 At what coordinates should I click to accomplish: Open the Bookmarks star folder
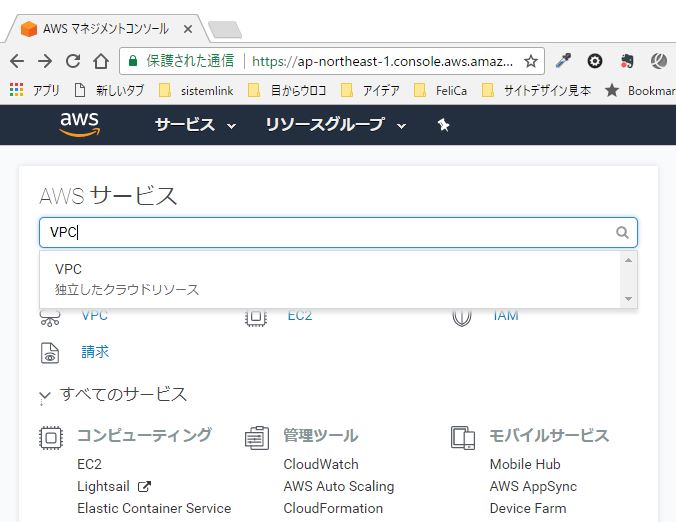[x=640, y=90]
